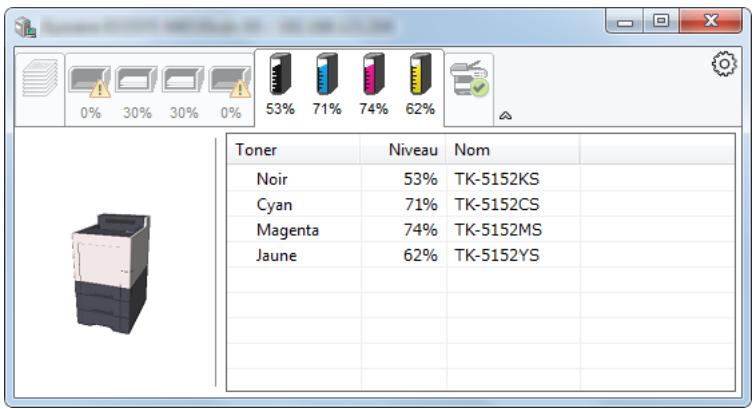The width and height of the screenshot is (756, 409).
Task: Sort by the Toner column header
Action: (294, 150)
